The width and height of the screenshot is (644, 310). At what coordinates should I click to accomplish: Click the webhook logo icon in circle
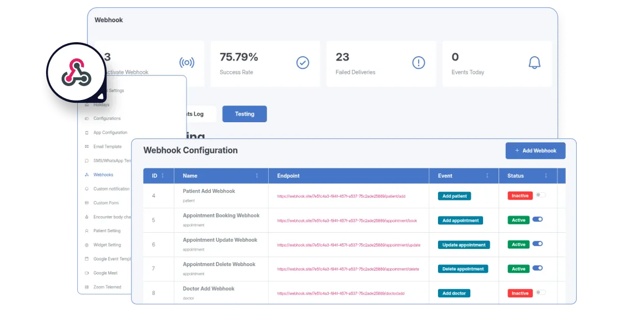[76, 73]
